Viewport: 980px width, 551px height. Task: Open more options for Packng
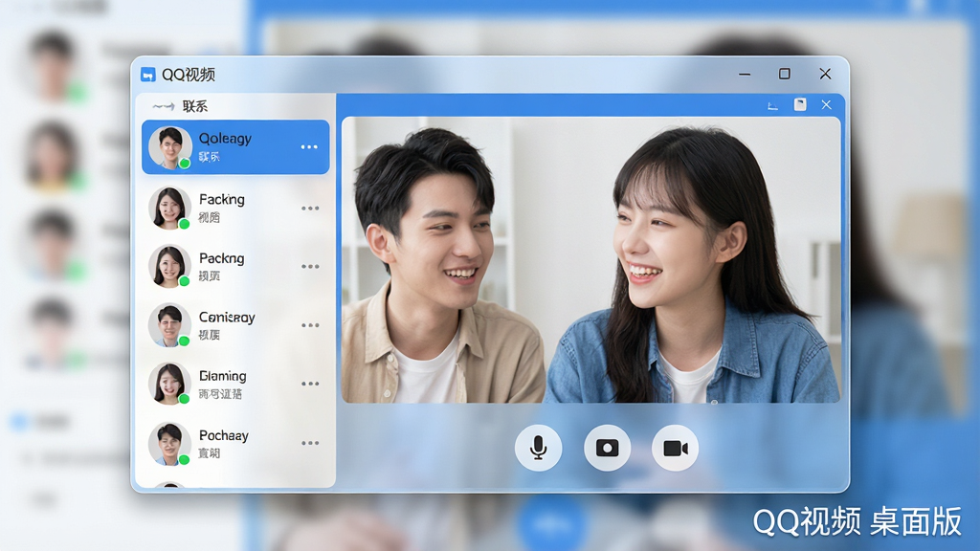310,266
